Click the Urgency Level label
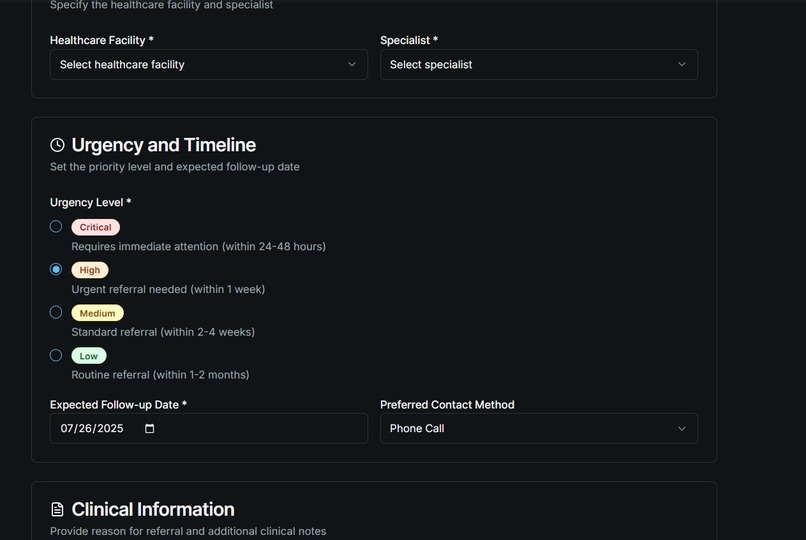 click(x=90, y=202)
